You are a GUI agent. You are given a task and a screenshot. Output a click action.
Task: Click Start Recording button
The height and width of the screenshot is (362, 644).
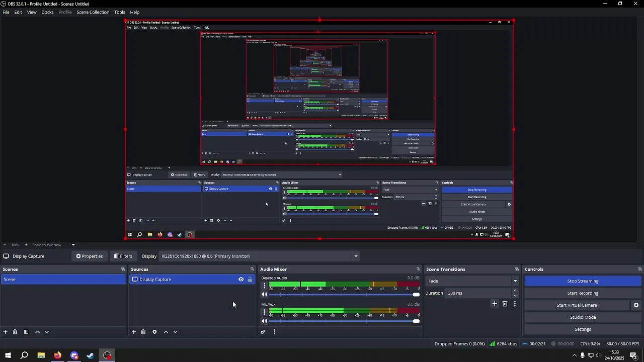(x=583, y=293)
